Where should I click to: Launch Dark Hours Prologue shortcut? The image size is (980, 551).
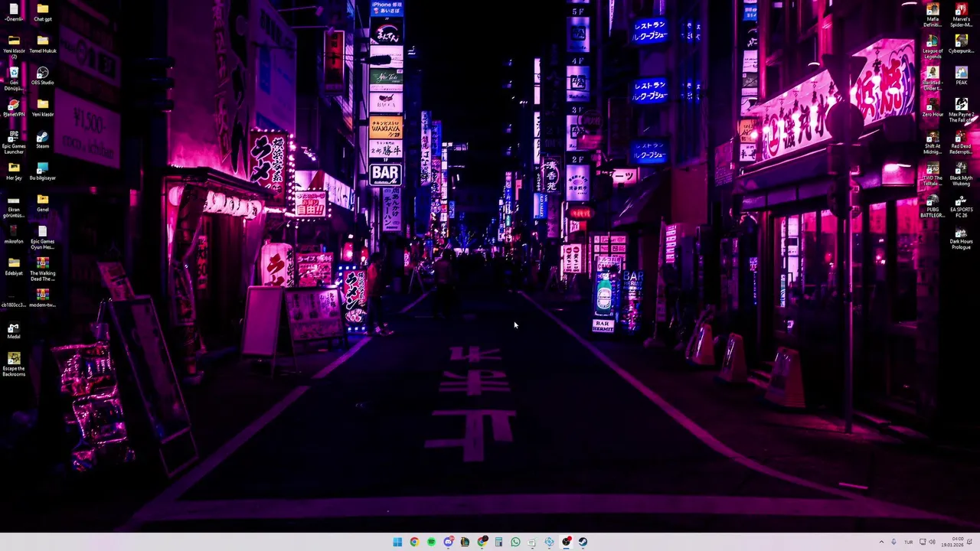click(x=962, y=238)
